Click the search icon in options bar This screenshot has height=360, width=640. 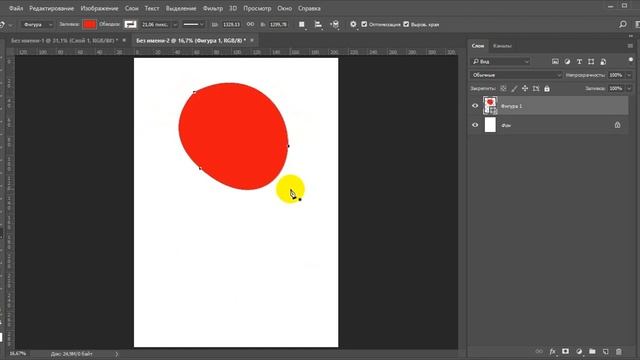[x=623, y=24]
